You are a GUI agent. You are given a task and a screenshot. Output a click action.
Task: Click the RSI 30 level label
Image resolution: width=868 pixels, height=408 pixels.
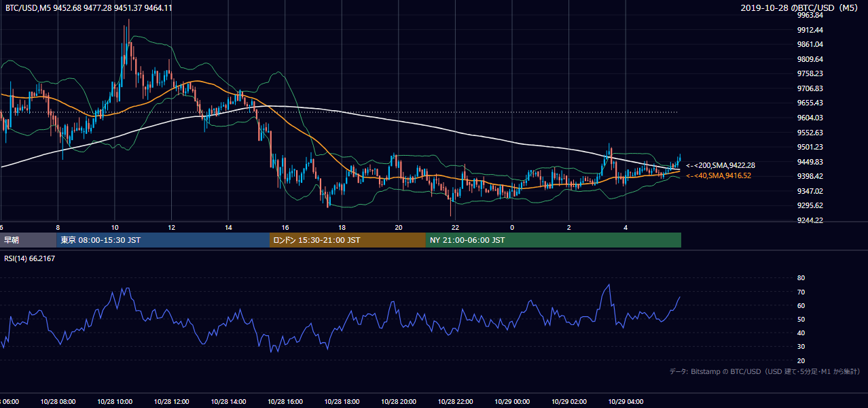(x=801, y=347)
